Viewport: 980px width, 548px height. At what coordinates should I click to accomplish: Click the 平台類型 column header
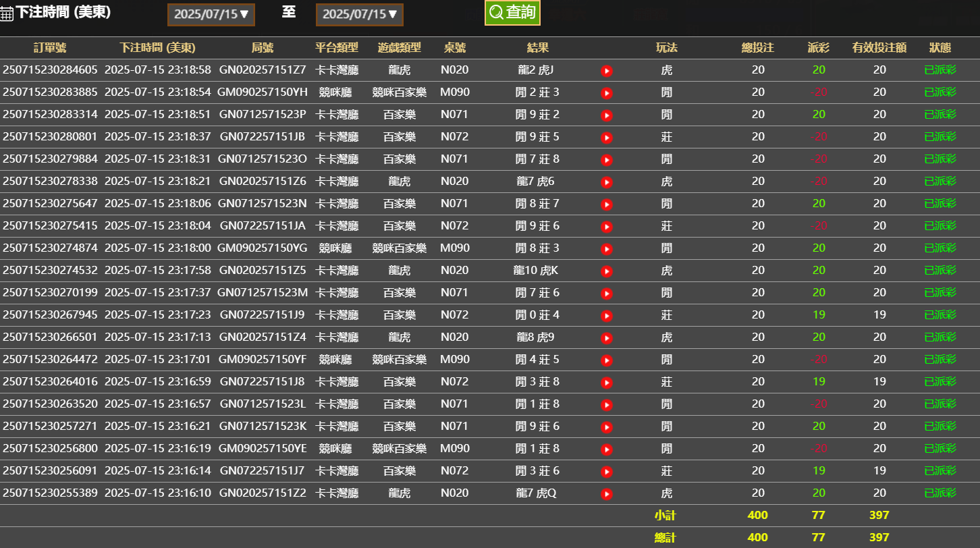338,48
